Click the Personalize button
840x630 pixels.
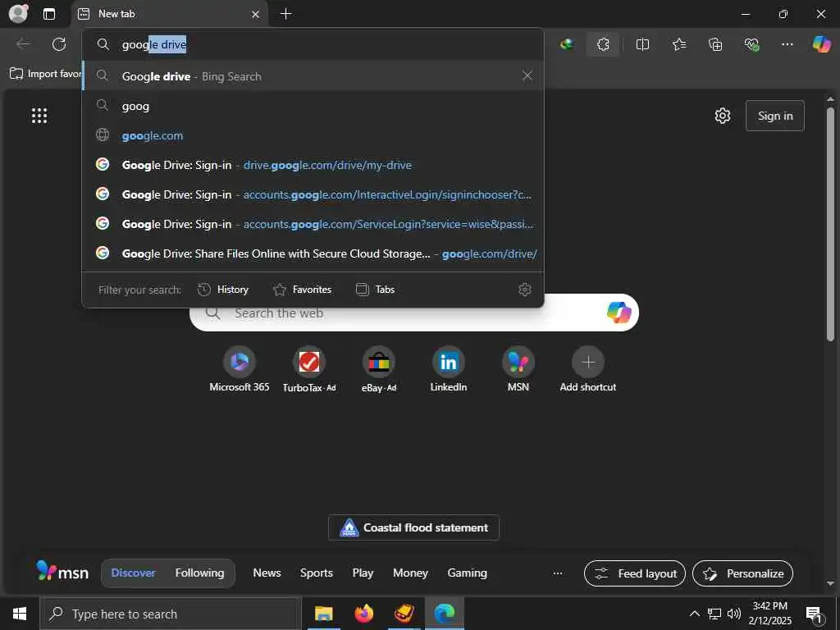pos(742,573)
